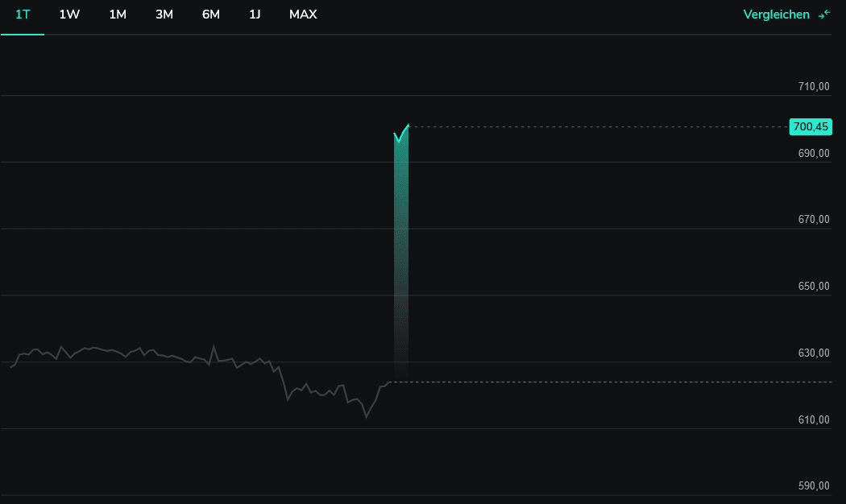
Task: Click the Vergleichen link
Action: point(776,14)
